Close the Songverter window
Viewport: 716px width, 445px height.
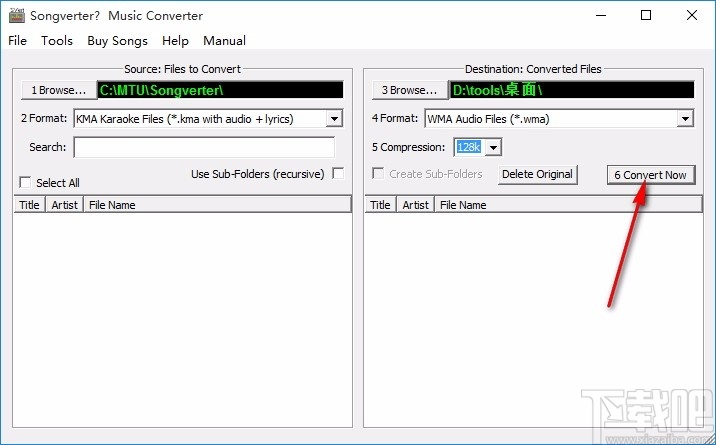691,15
